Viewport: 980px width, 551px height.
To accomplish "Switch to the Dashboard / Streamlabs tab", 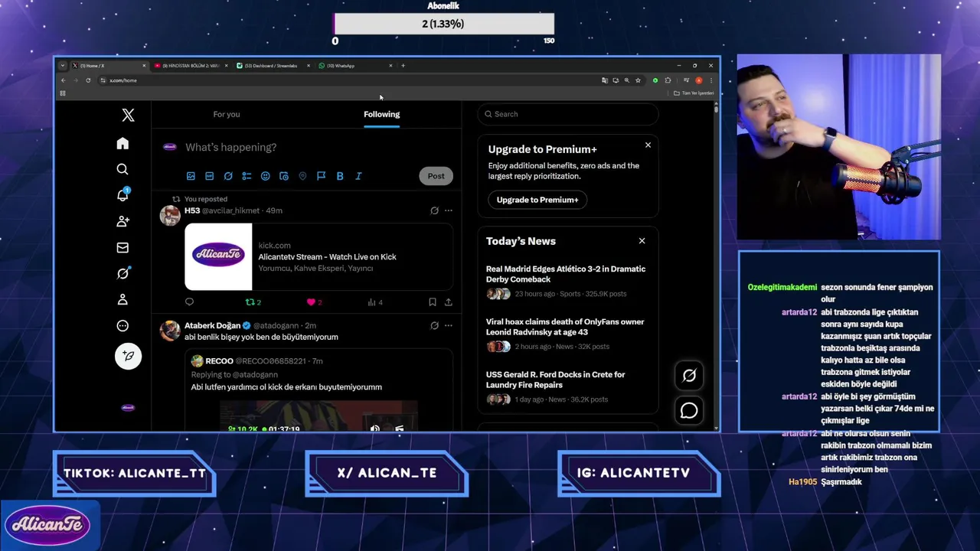I will click(273, 66).
